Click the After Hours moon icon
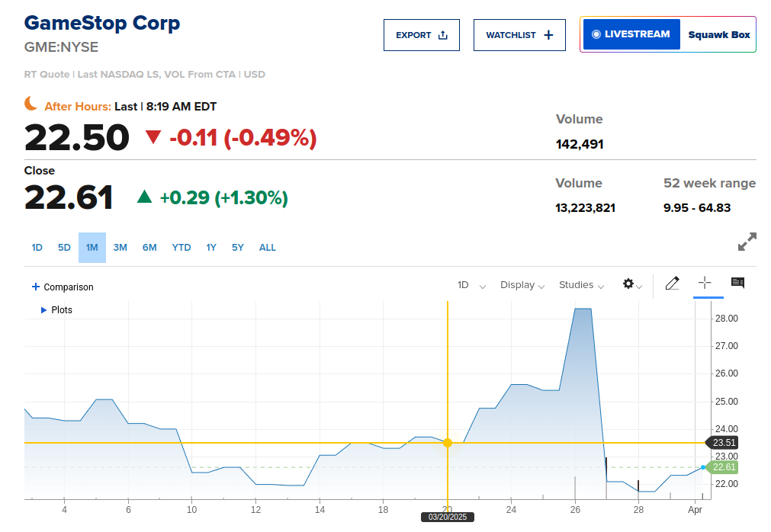This screenshot has width=771, height=532. pos(31,104)
